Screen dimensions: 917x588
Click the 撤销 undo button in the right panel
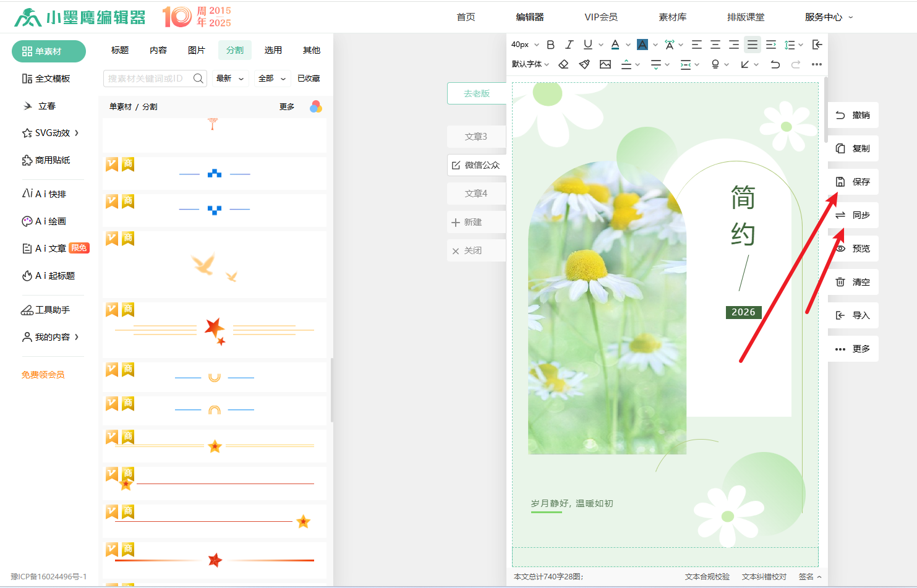coord(853,115)
